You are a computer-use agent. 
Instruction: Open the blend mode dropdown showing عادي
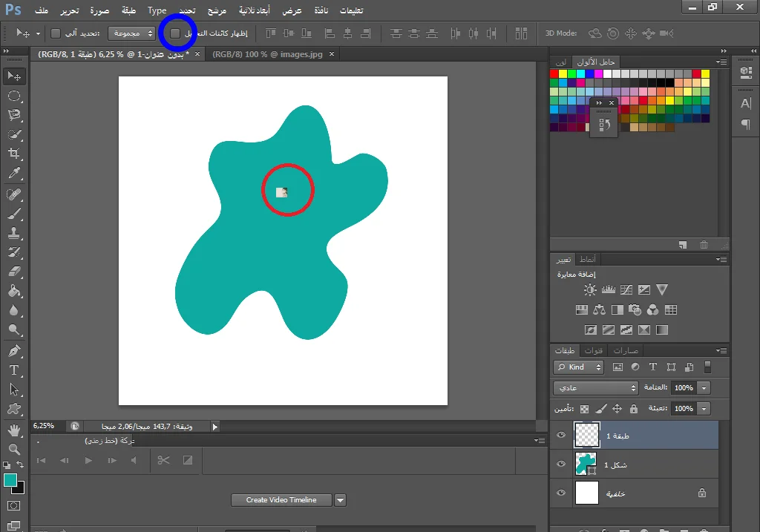click(595, 388)
